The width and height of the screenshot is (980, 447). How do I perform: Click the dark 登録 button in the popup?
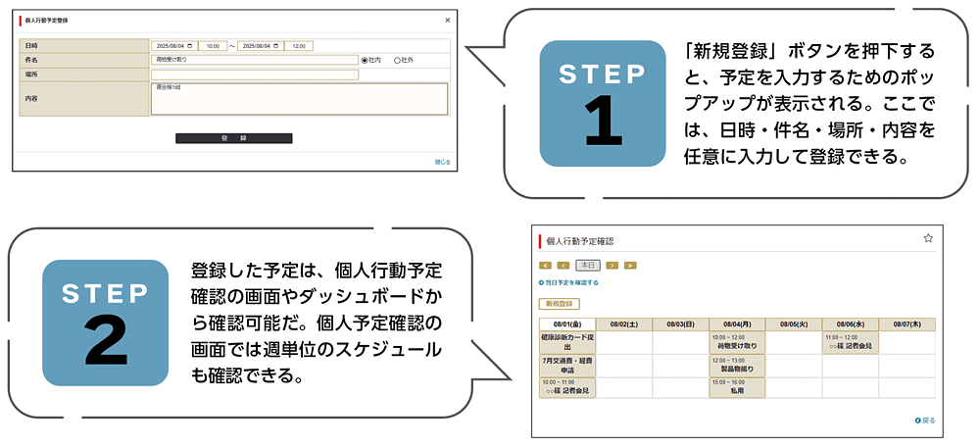234,138
